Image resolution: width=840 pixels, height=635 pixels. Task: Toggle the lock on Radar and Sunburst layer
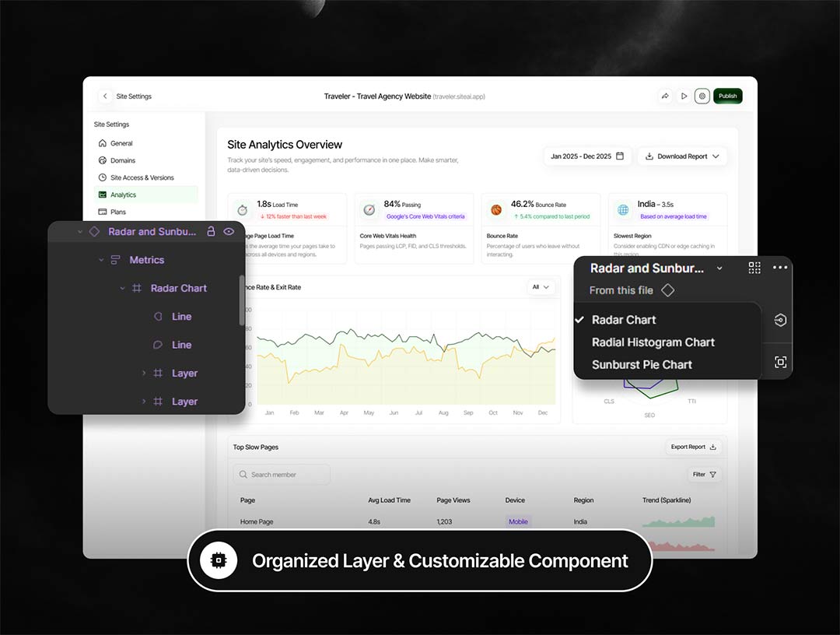[x=211, y=232]
